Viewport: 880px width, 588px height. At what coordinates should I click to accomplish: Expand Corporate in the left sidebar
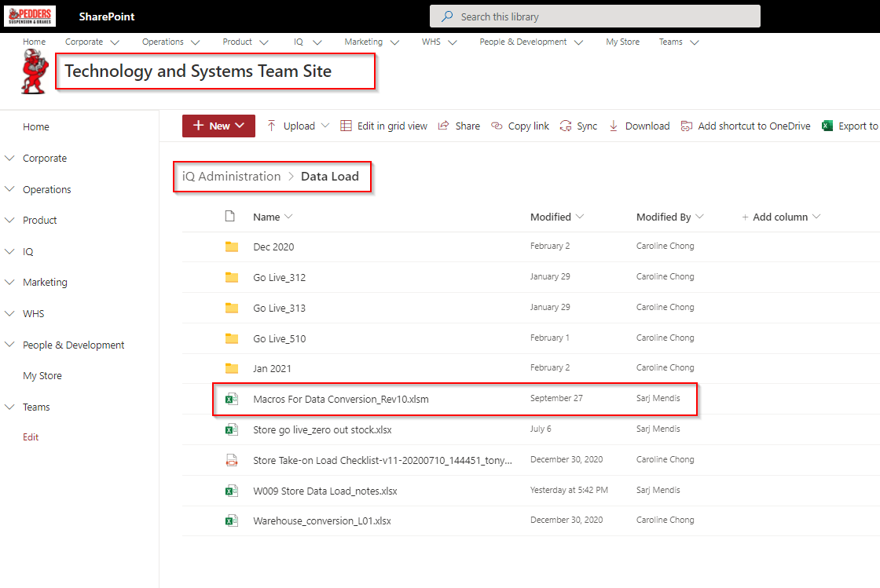tap(9, 158)
